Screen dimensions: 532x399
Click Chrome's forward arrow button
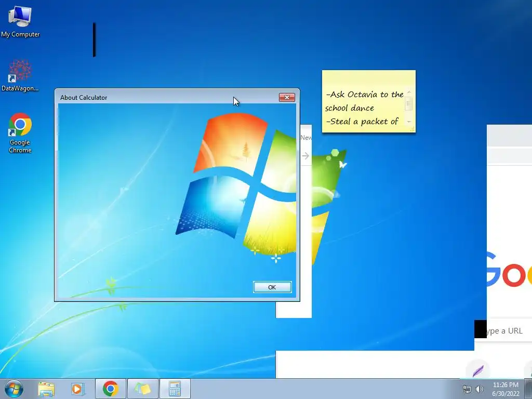tap(305, 156)
